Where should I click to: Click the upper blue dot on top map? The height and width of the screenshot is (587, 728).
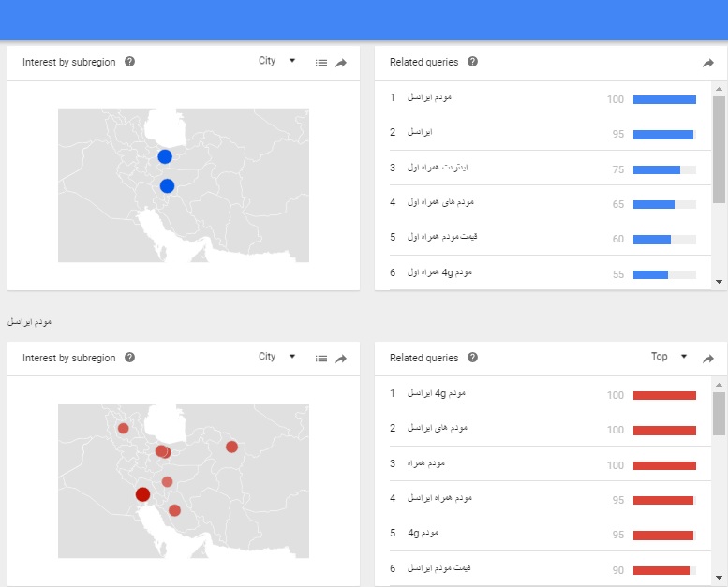coord(165,156)
